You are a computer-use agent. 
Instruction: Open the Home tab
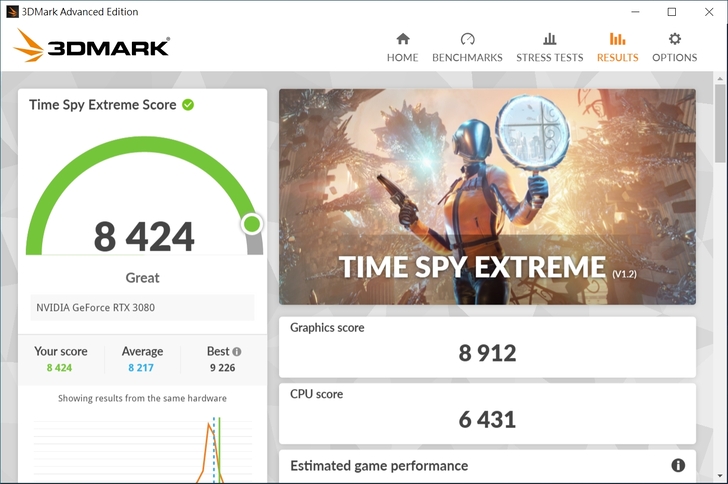pyautogui.click(x=403, y=48)
